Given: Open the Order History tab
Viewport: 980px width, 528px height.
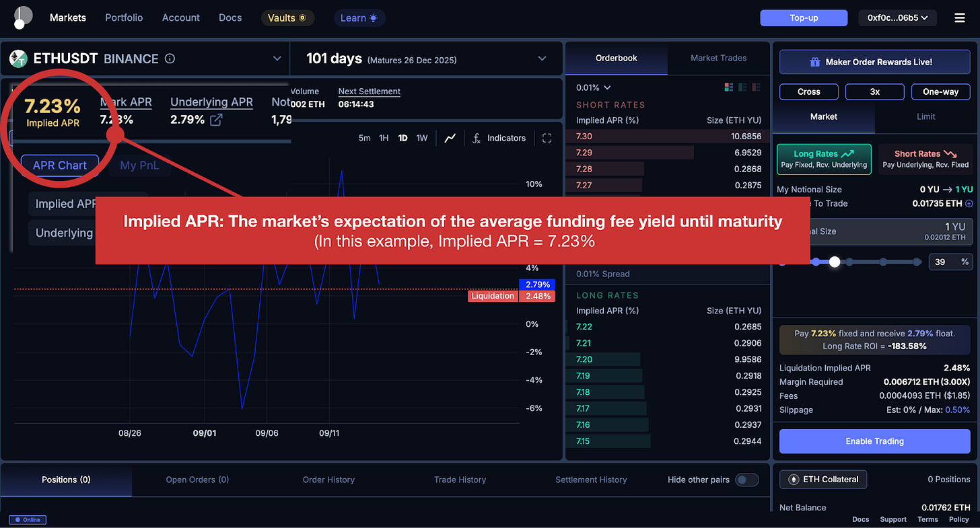Looking at the screenshot, I should click(x=328, y=480).
